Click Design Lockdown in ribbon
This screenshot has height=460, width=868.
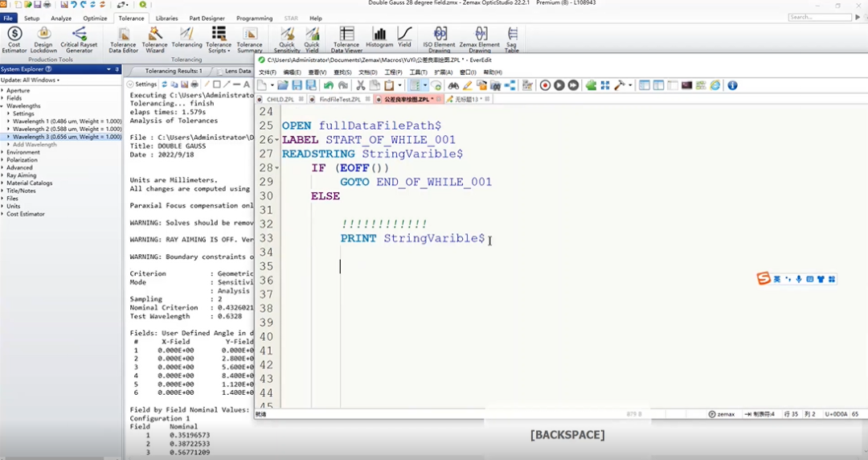click(43, 39)
